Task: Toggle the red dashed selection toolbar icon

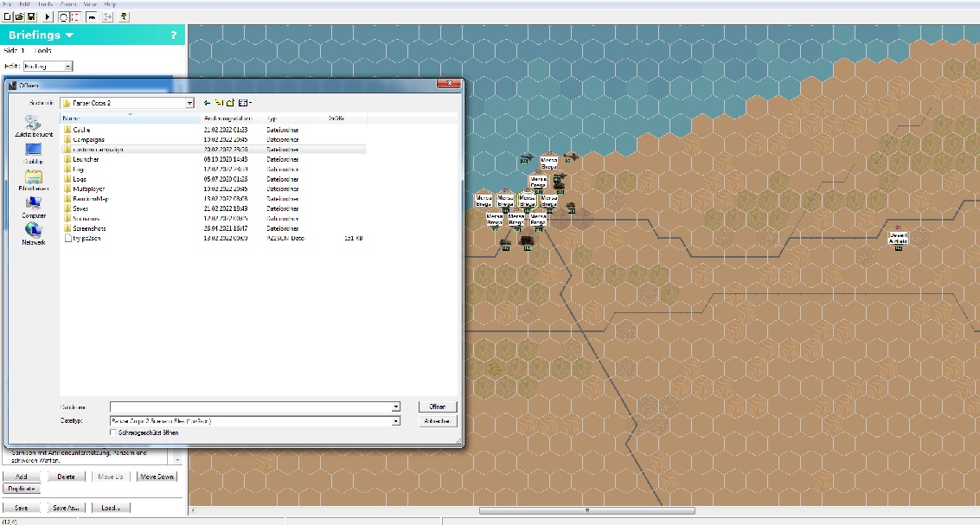Action: coord(75,17)
